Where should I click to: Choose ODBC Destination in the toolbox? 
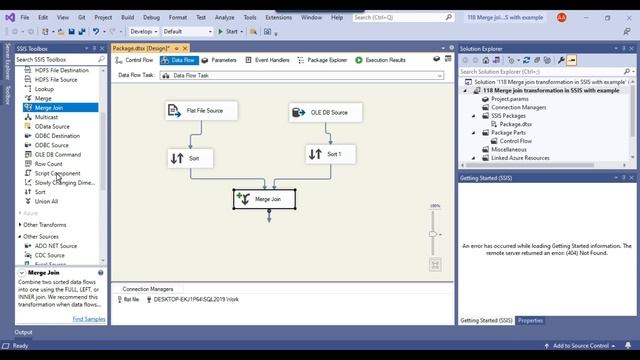pos(57,136)
